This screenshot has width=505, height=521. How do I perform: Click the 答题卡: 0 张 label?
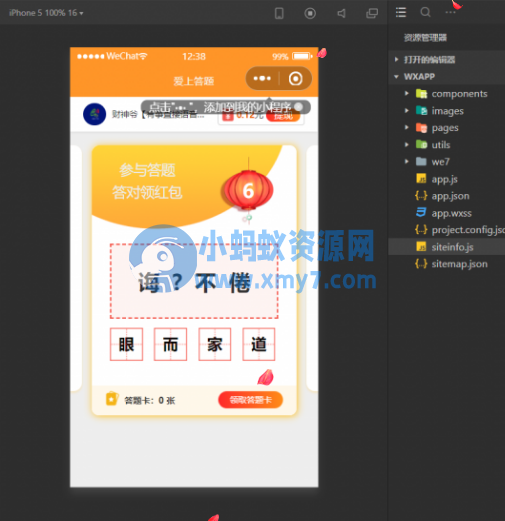click(150, 400)
